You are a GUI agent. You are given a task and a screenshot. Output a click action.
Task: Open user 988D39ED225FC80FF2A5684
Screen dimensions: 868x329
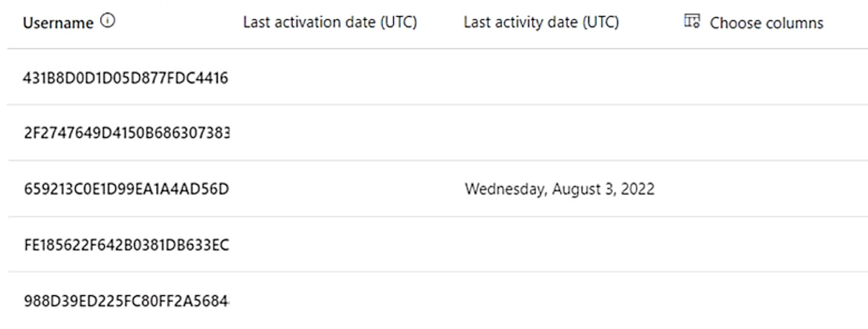point(127,300)
